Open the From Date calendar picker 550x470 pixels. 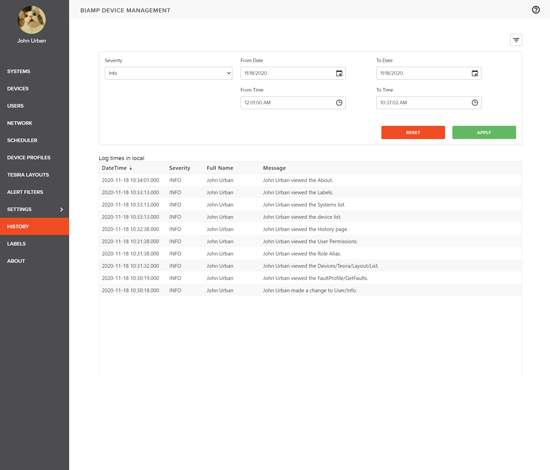point(339,73)
